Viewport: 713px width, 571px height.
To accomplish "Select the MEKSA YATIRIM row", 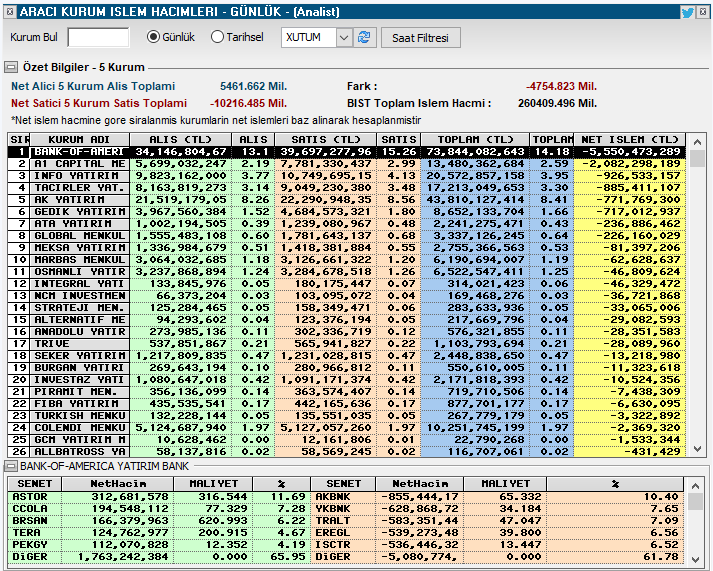I will (x=346, y=248).
